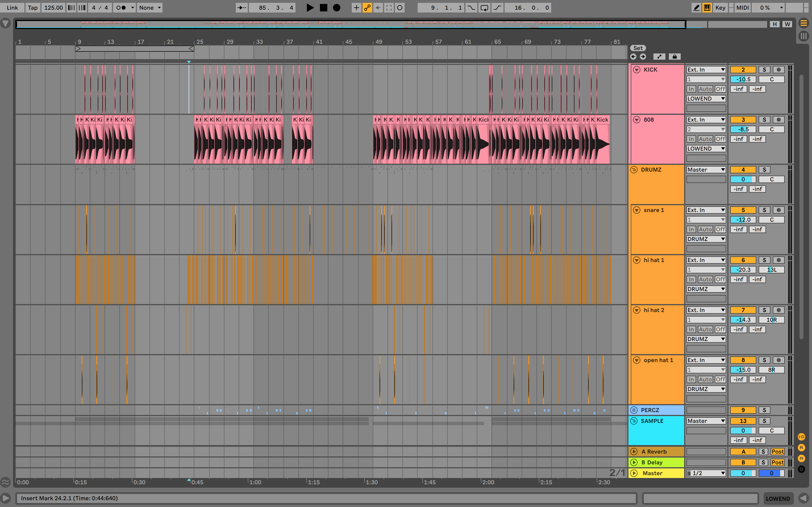Arm the 808 track for recording

point(778,120)
